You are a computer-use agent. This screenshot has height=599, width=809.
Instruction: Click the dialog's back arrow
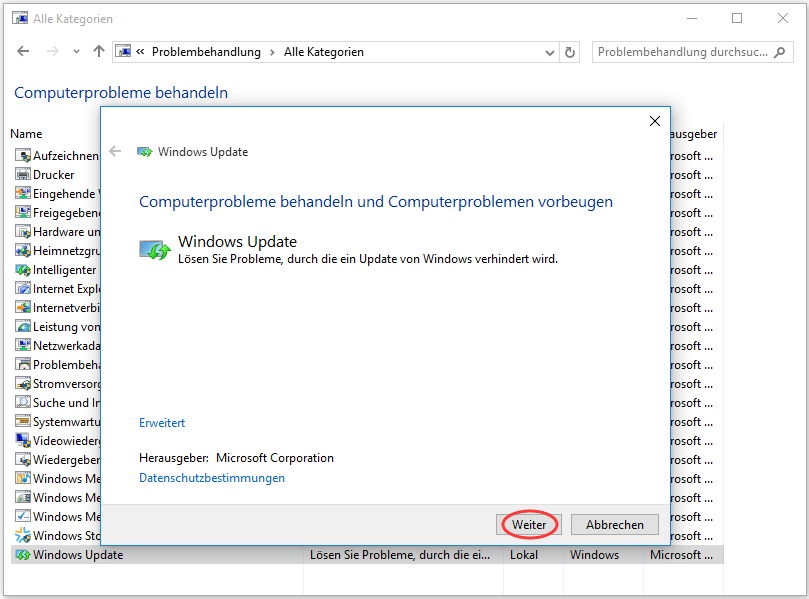pos(115,152)
